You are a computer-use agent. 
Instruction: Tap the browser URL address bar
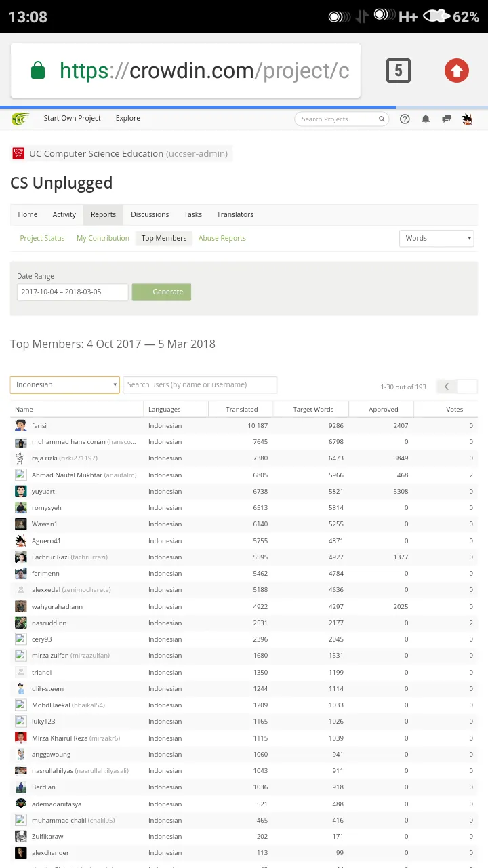(186, 71)
